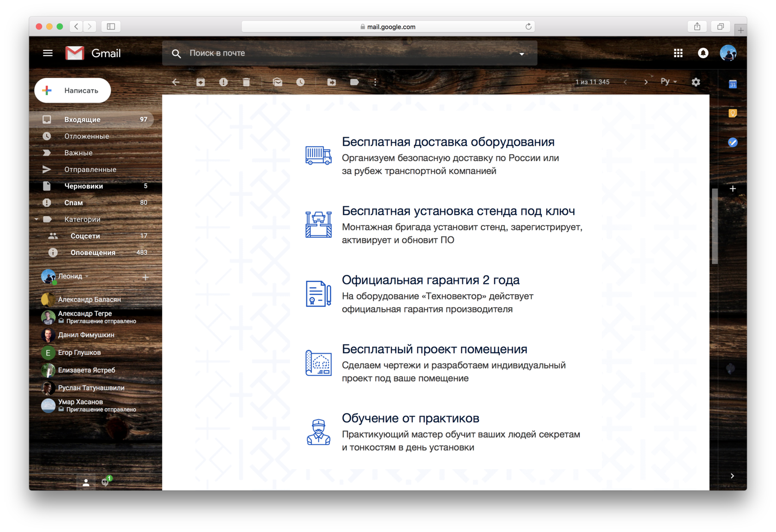This screenshot has width=776, height=532.
Task: Show older email arrow
Action: click(x=646, y=82)
